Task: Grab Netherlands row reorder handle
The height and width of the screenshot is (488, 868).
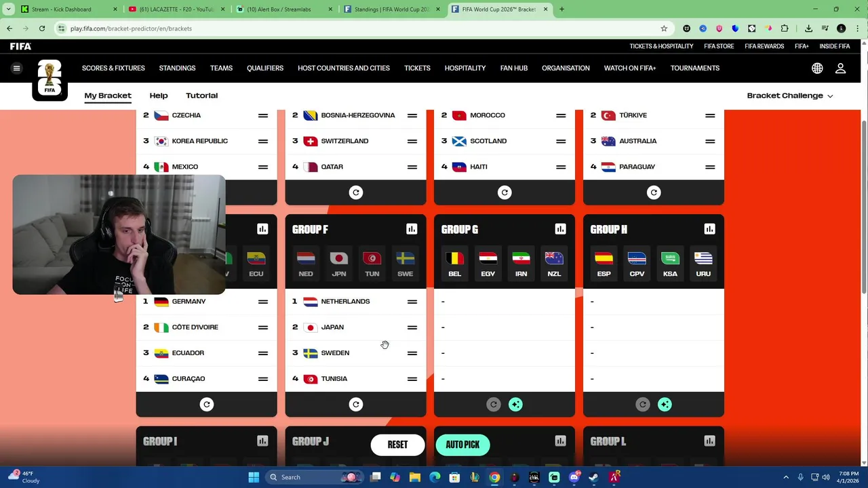Action: pyautogui.click(x=412, y=302)
